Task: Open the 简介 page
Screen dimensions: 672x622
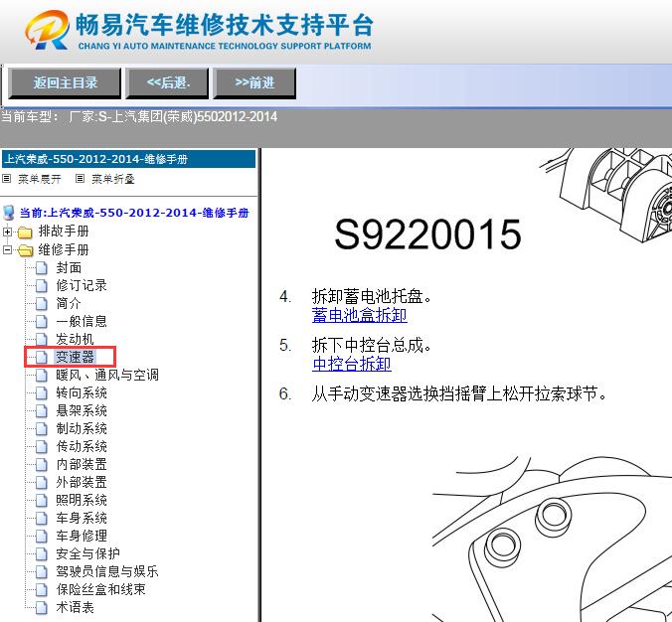Action: pyautogui.click(x=69, y=303)
